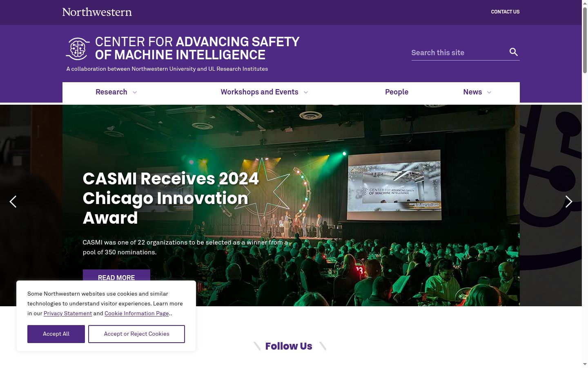Viewport: 588px width, 368px height.
Task: Click the Northwestern wordmark logo
Action: 97,12
